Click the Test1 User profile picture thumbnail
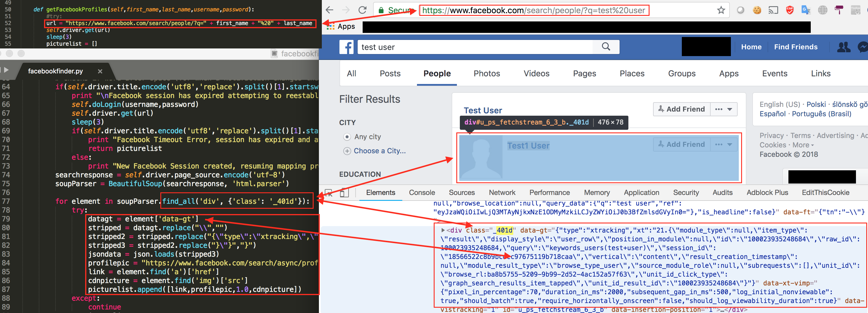This screenshot has width=868, height=313. (x=481, y=157)
